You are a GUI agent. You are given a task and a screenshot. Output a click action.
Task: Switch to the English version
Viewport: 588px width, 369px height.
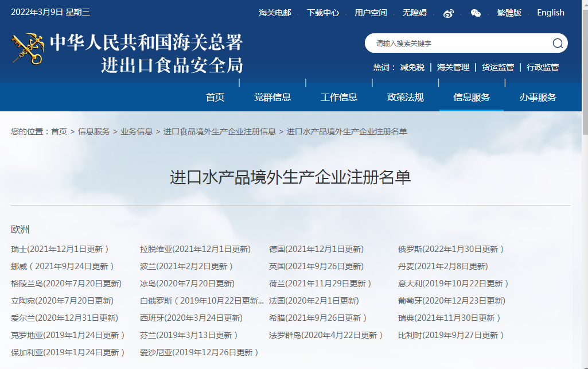[550, 13]
